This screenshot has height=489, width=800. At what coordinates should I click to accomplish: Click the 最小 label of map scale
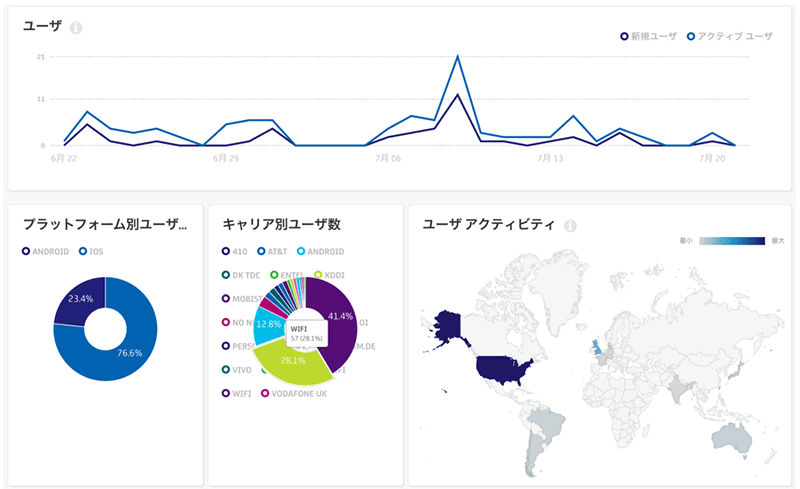point(686,241)
